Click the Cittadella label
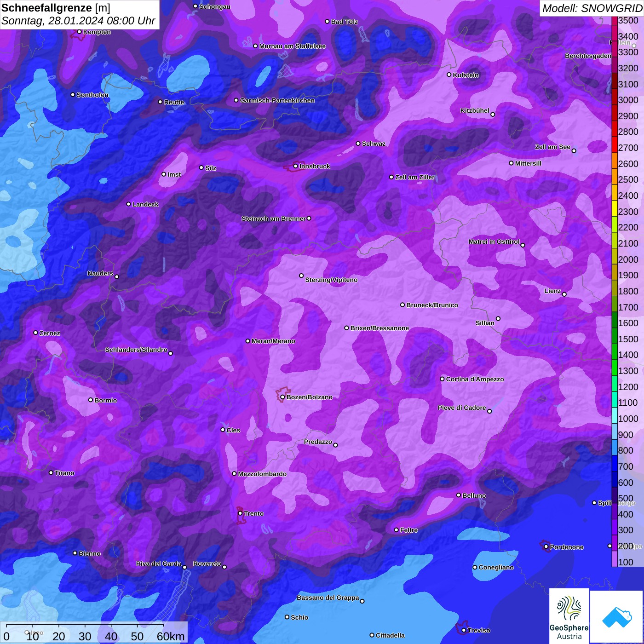The image size is (644, 644). point(390,635)
